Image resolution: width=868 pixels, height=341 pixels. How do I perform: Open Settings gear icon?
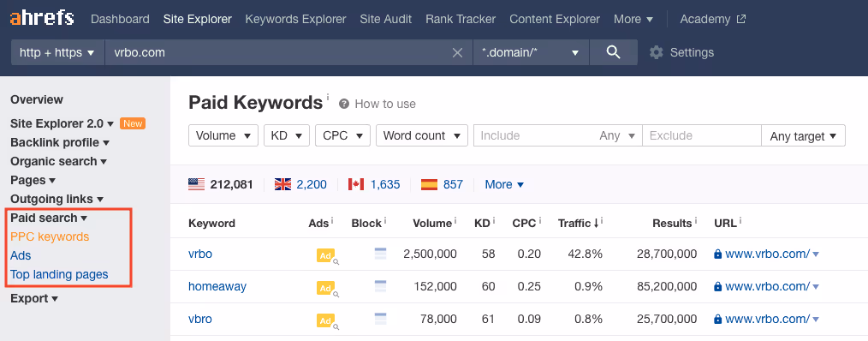pyautogui.click(x=656, y=52)
